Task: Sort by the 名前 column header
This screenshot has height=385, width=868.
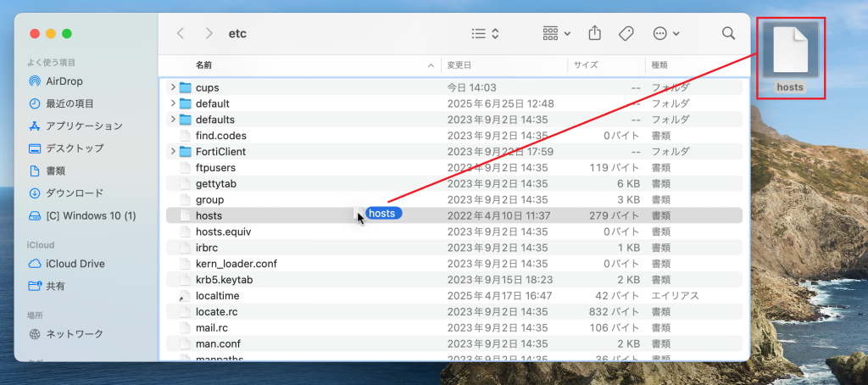Action: (203, 64)
